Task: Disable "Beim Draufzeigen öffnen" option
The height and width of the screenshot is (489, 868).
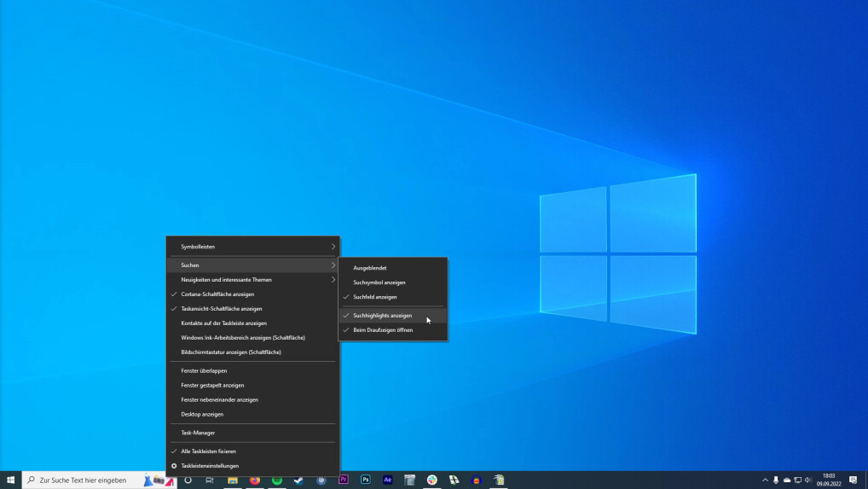Action: [383, 330]
